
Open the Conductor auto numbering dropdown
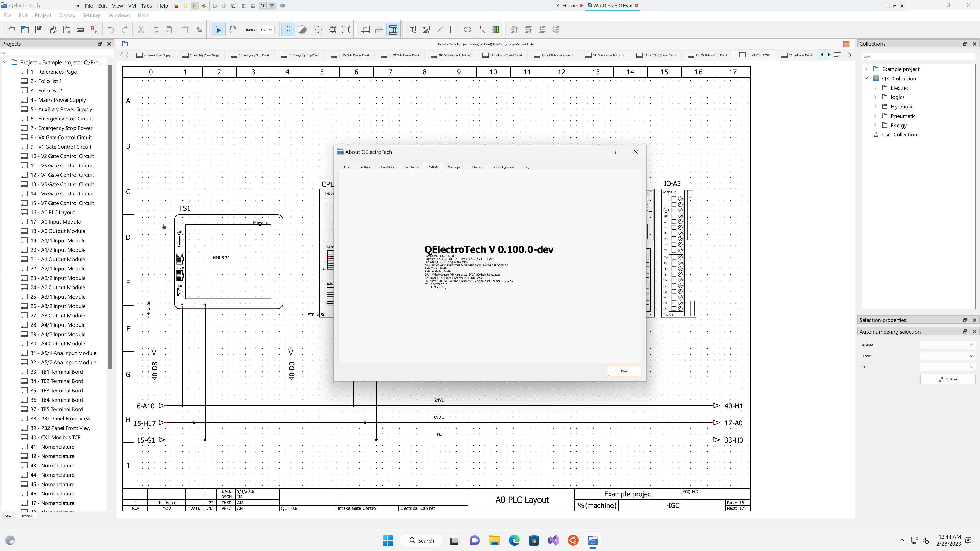(x=947, y=345)
